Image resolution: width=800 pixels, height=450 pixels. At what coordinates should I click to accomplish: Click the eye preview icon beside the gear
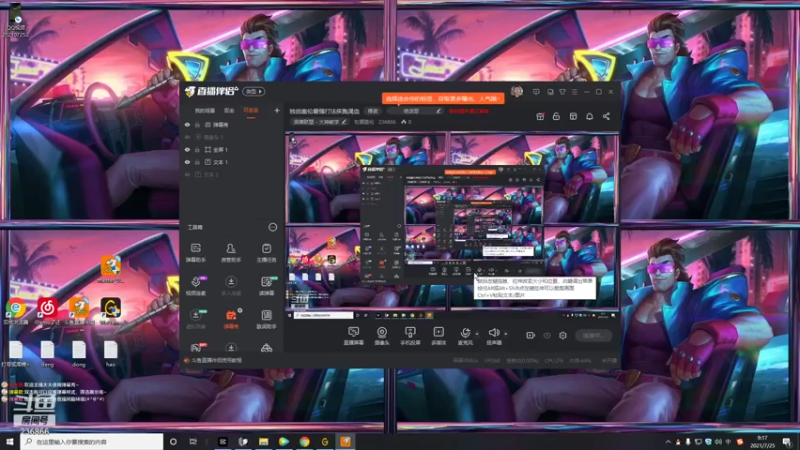[546, 335]
